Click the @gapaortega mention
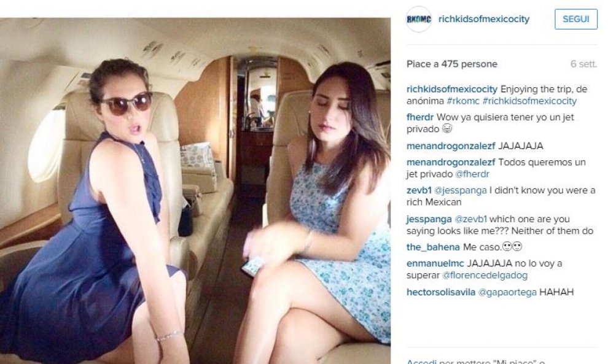 [507, 292]
